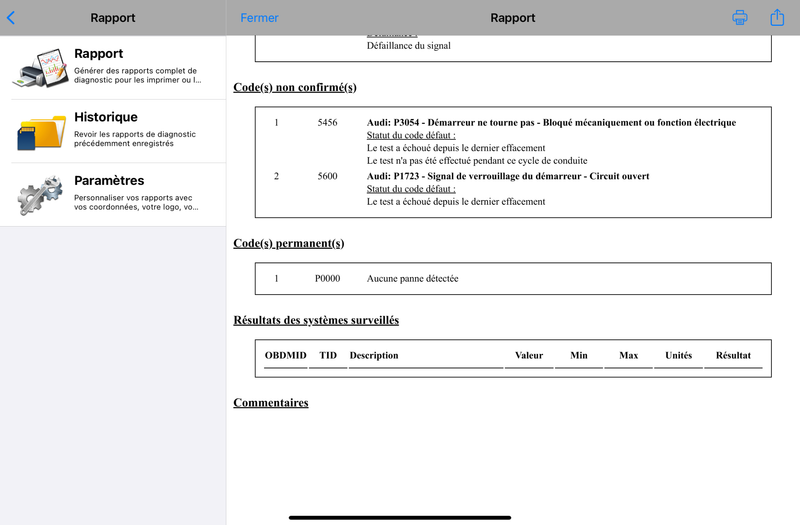Image resolution: width=800 pixels, height=525 pixels.
Task: Open the Paramètres menu entry
Action: click(113, 195)
